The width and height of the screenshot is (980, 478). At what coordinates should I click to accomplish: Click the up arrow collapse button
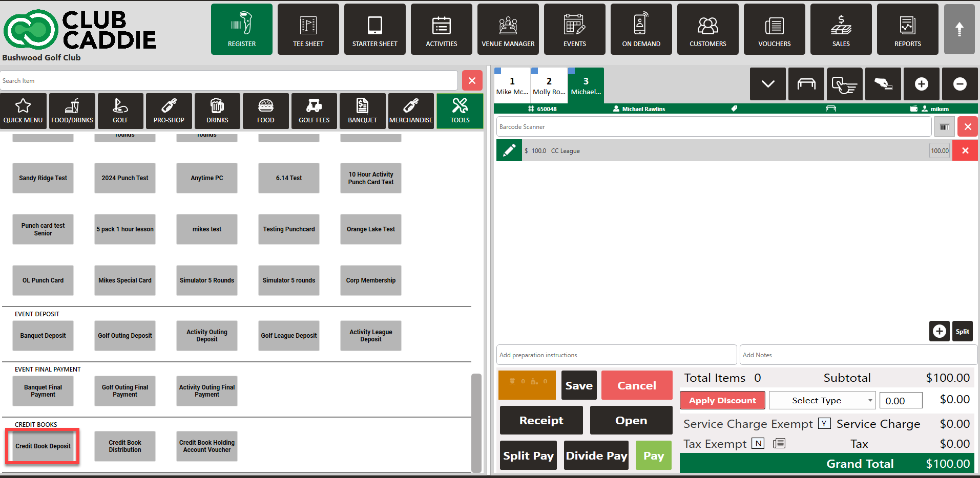tap(959, 29)
